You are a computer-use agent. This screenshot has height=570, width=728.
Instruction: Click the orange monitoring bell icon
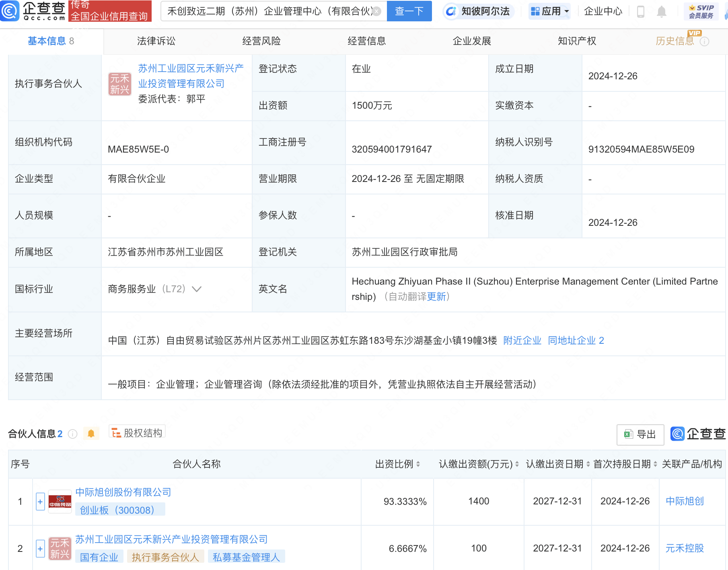coord(91,434)
